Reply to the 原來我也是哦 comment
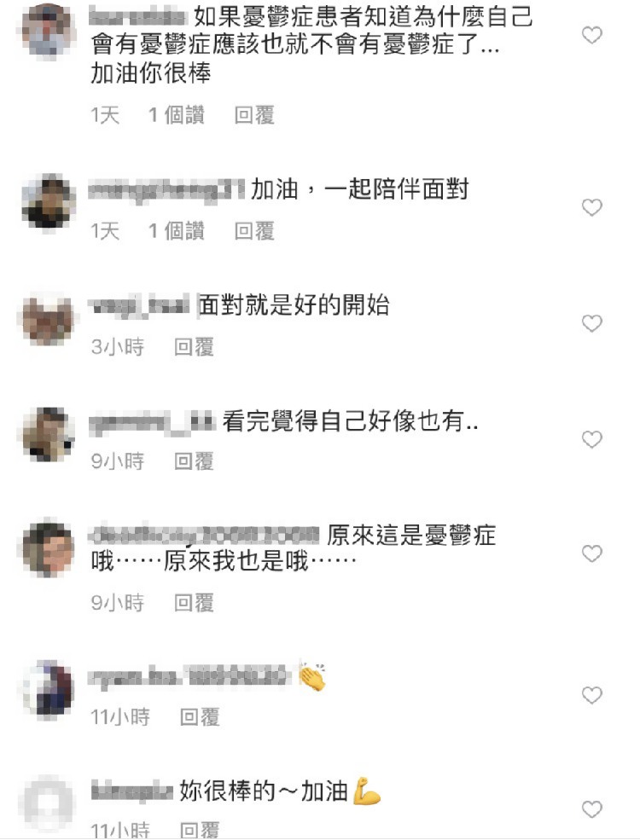640x840 pixels. (x=194, y=603)
